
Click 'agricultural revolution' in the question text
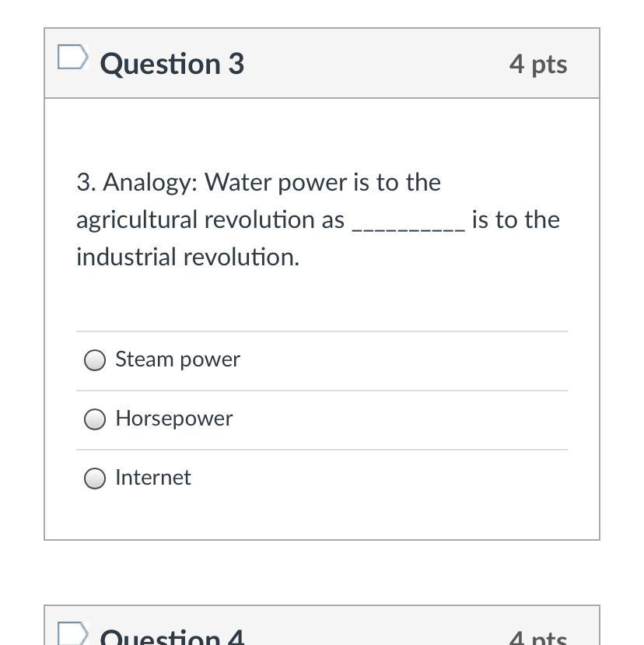[x=197, y=219]
